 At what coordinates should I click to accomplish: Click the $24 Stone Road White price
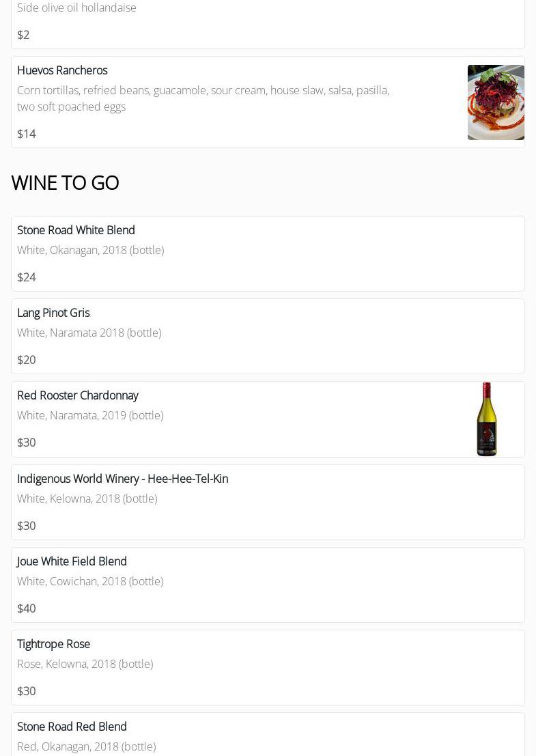tap(26, 277)
